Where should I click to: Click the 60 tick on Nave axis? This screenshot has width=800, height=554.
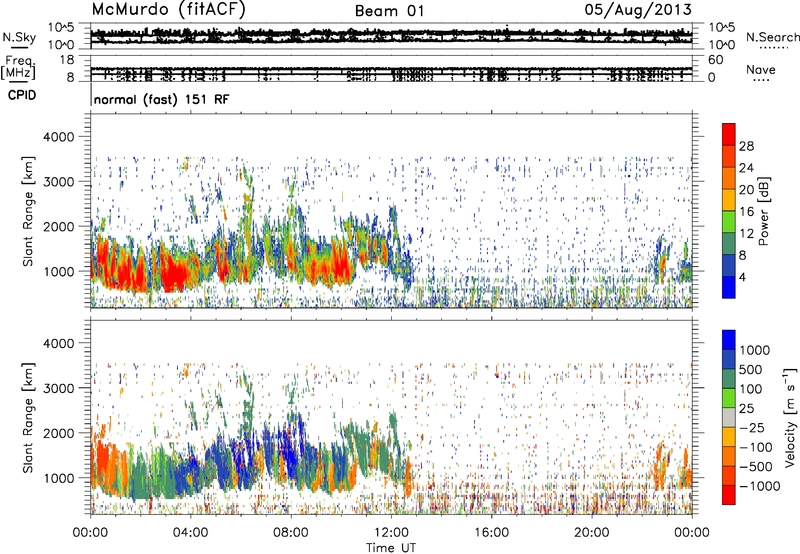(715, 60)
